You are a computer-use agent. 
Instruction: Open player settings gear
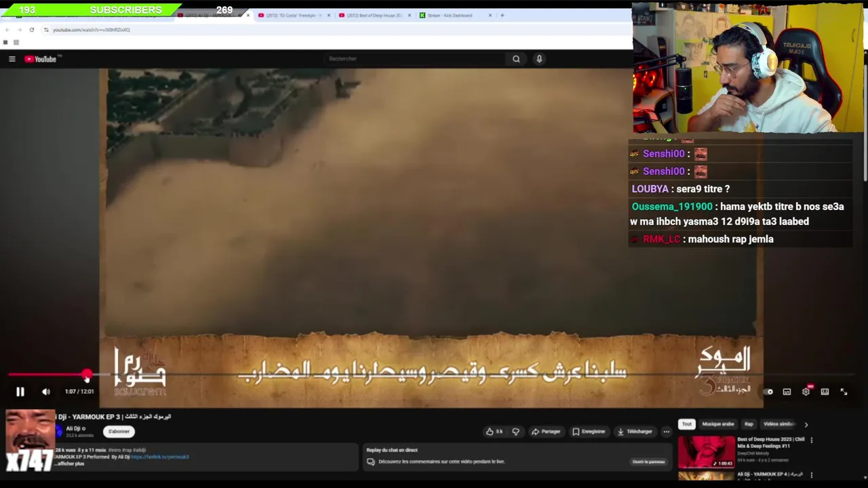tap(806, 392)
